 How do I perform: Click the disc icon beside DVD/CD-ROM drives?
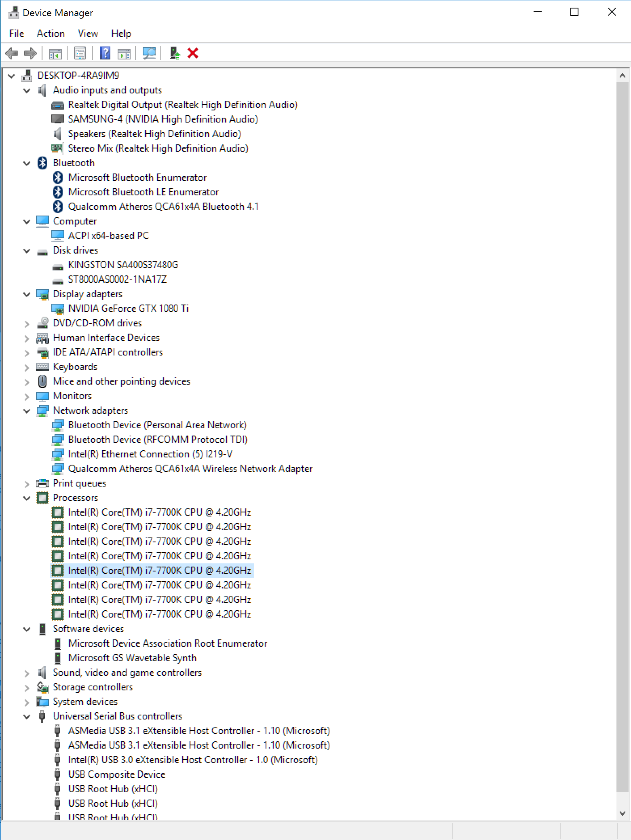point(42,323)
